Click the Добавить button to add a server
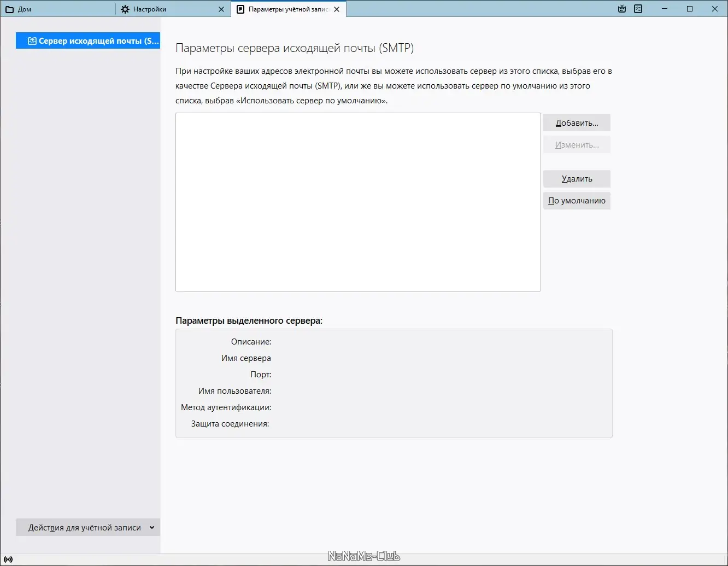The height and width of the screenshot is (566, 728). tap(577, 122)
